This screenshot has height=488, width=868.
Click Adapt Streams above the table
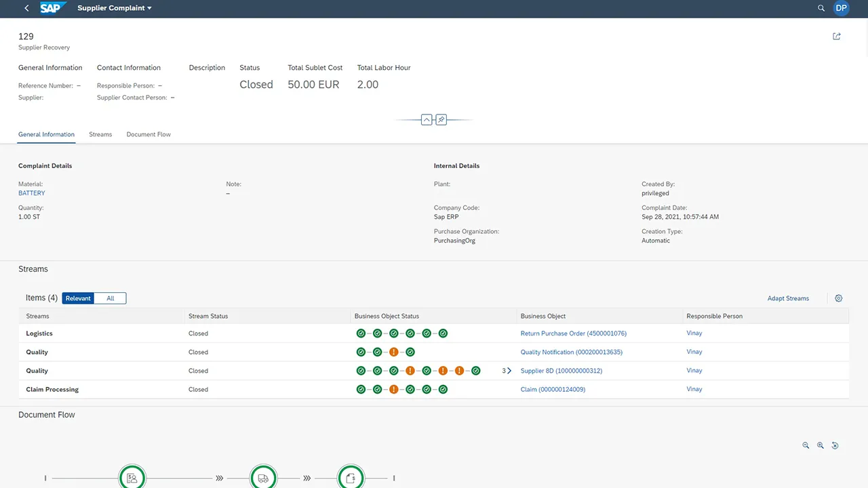click(x=788, y=298)
